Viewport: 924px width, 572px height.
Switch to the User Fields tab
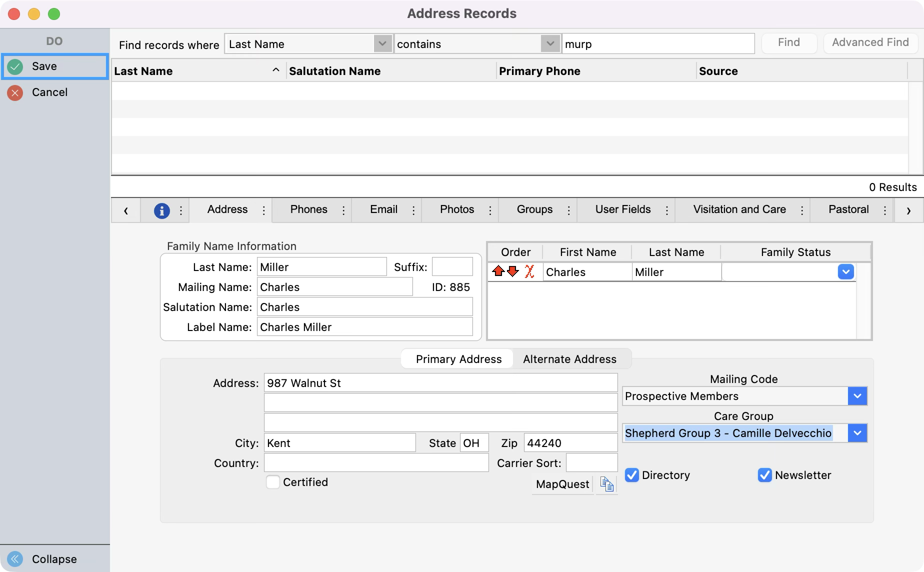(623, 209)
